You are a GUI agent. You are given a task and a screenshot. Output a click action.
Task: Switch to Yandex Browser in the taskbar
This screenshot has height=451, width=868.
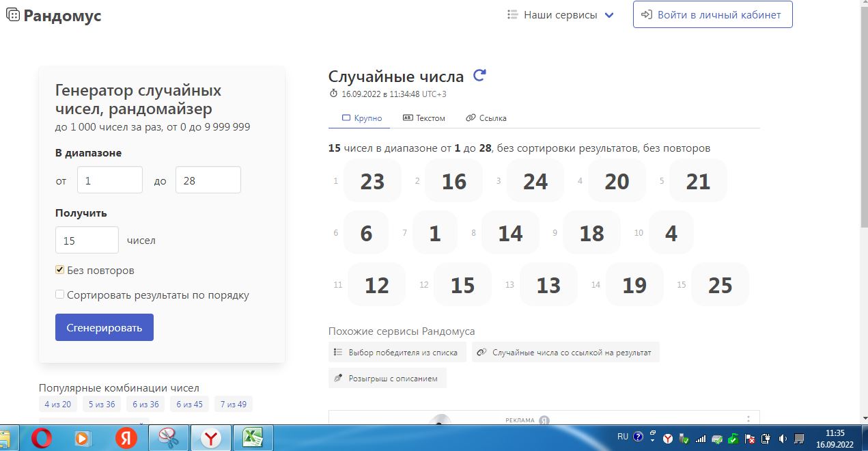(x=210, y=438)
